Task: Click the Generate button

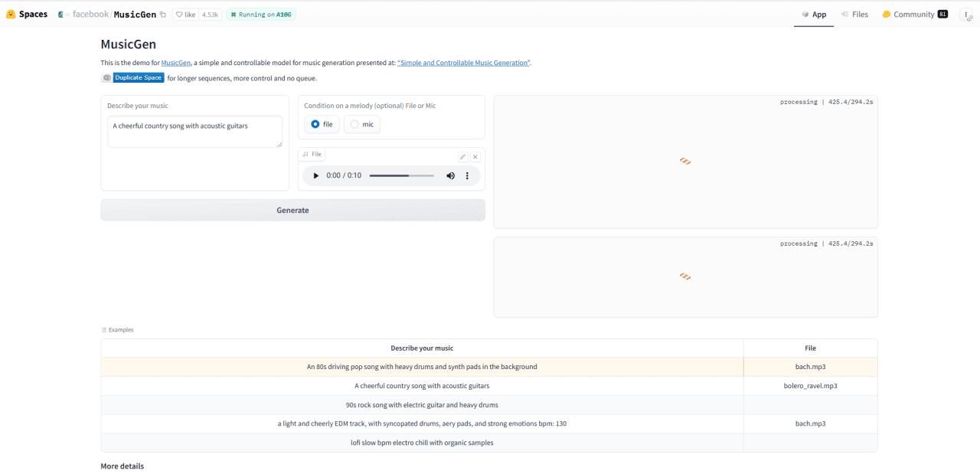Action: pyautogui.click(x=292, y=210)
